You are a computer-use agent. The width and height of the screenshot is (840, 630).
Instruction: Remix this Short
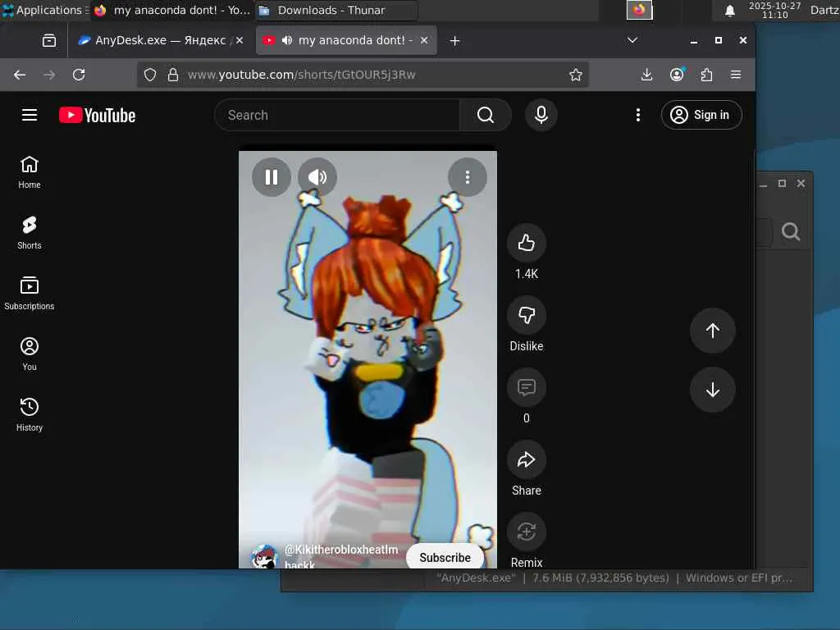[x=527, y=532]
